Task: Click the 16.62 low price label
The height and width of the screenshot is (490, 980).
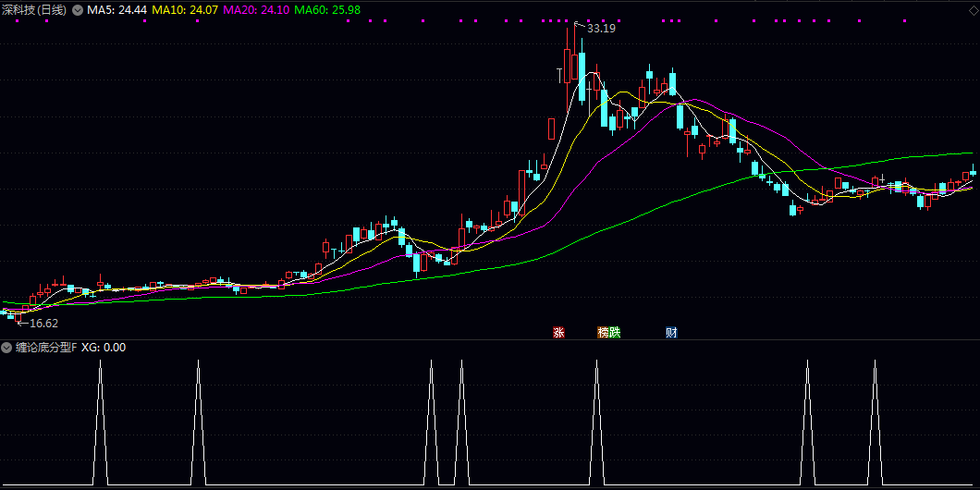Action: (43, 324)
